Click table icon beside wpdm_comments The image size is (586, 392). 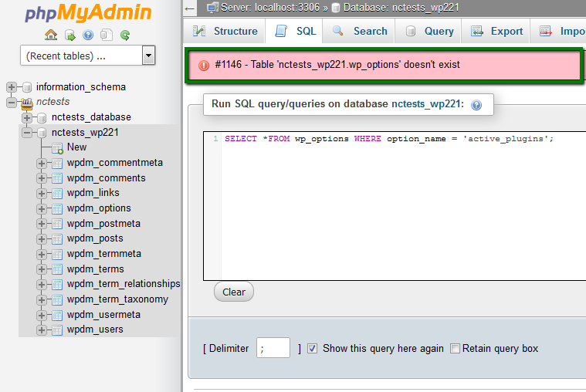tap(57, 178)
